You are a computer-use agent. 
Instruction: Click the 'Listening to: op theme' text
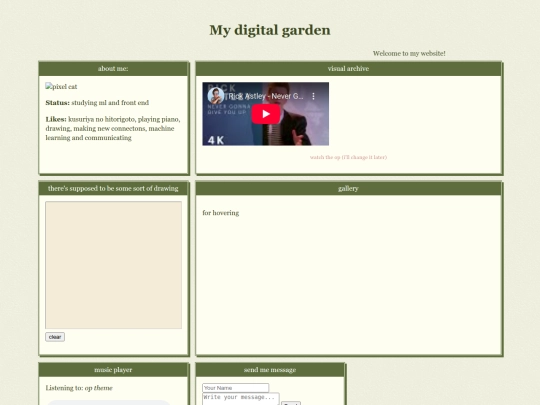point(79,388)
